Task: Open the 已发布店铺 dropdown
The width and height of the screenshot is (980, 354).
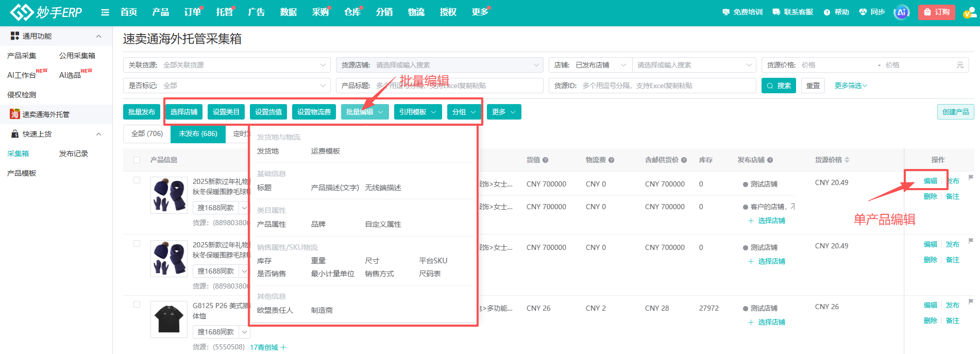Action: coord(590,65)
